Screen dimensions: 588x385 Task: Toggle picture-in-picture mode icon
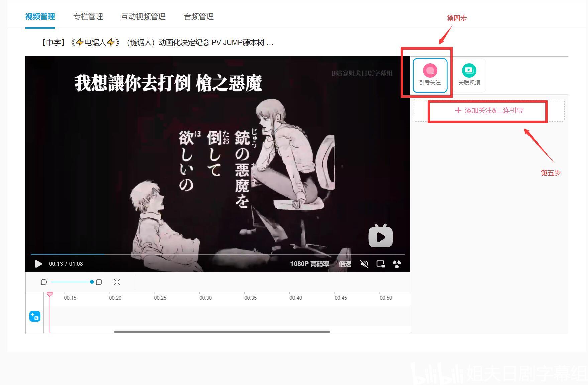[x=381, y=264]
